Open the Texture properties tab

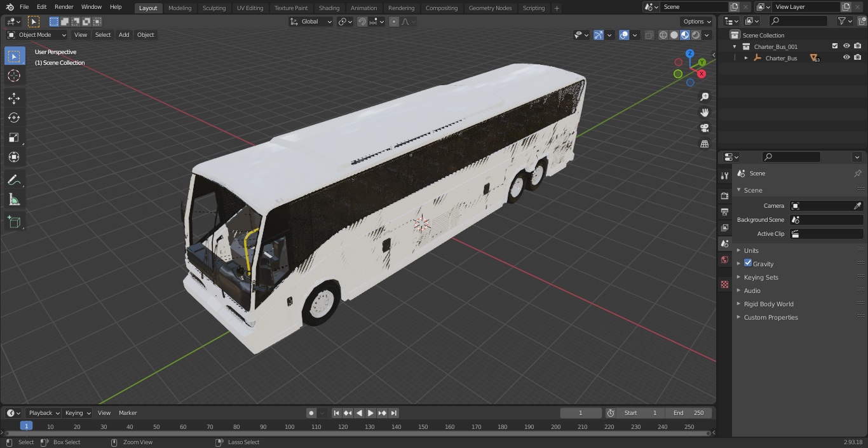[x=724, y=284]
